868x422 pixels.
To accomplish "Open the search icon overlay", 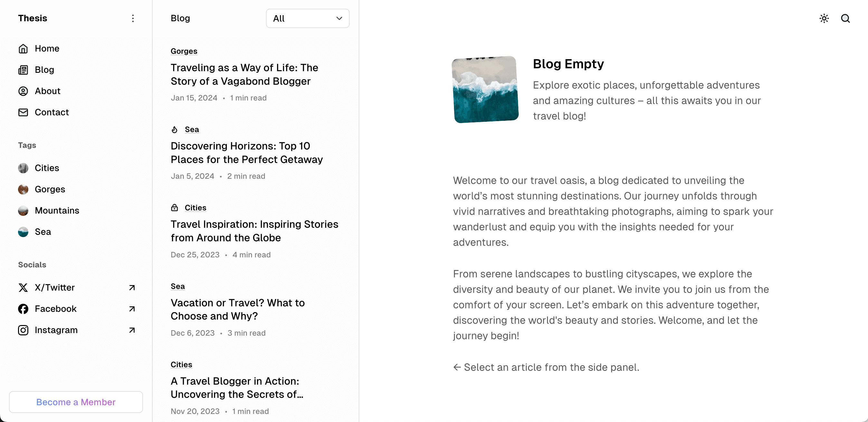I will 846,18.
